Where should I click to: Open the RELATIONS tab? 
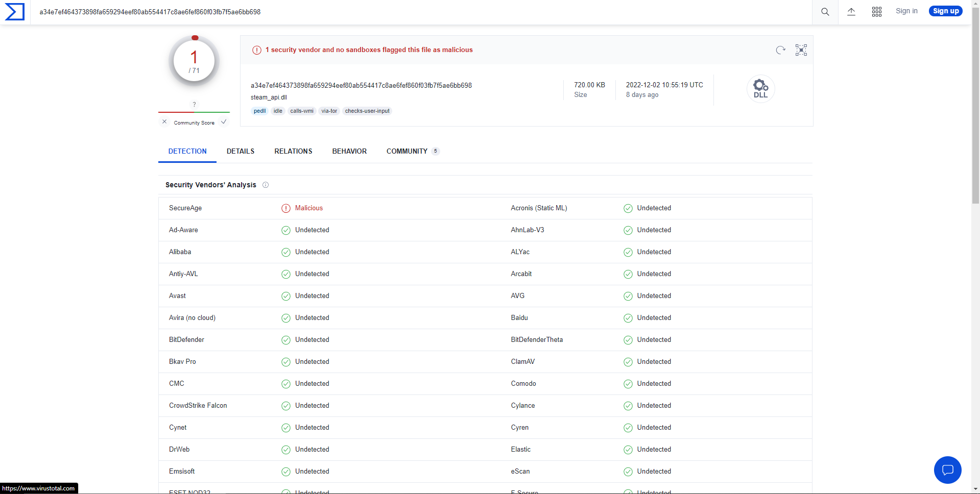(x=293, y=151)
